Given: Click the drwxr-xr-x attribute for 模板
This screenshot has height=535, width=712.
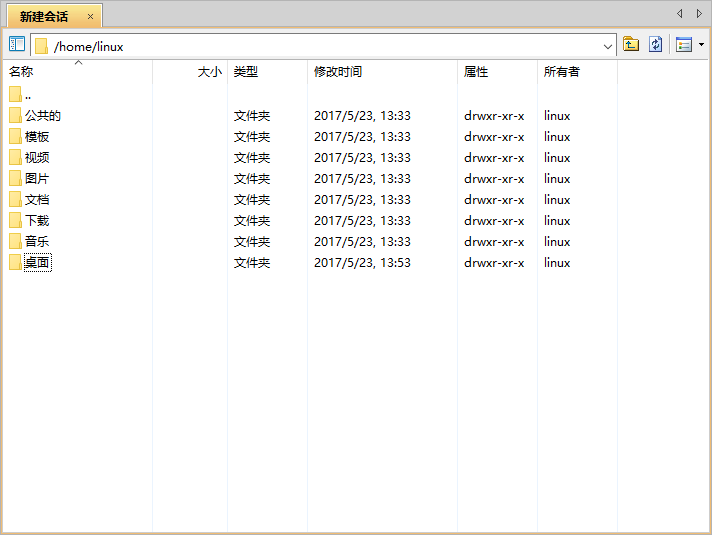Looking at the screenshot, I should [x=494, y=137].
